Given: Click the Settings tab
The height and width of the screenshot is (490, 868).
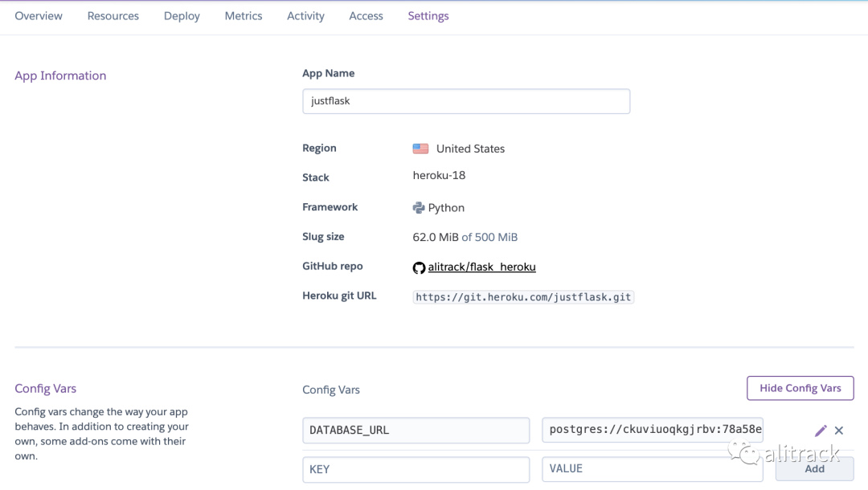Looking at the screenshot, I should 428,16.
